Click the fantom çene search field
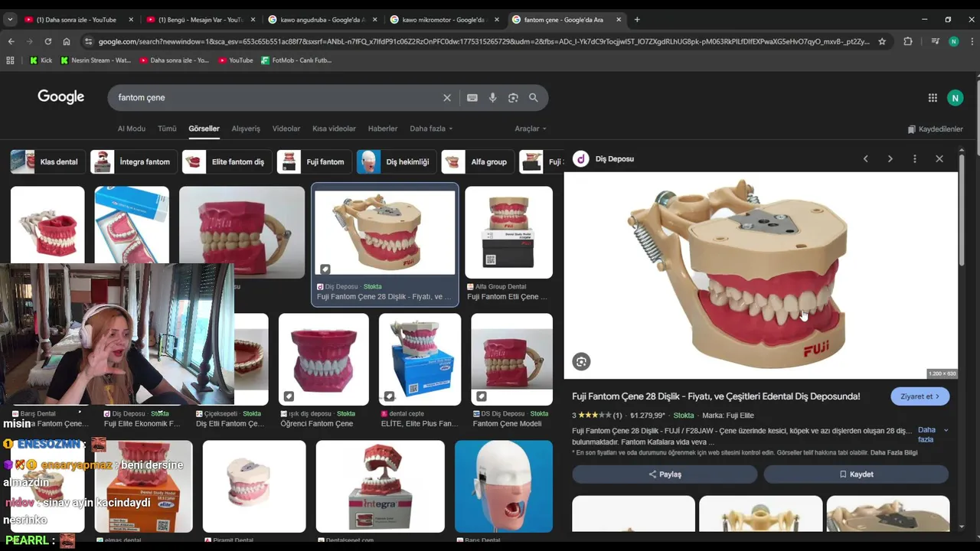 coord(276,98)
